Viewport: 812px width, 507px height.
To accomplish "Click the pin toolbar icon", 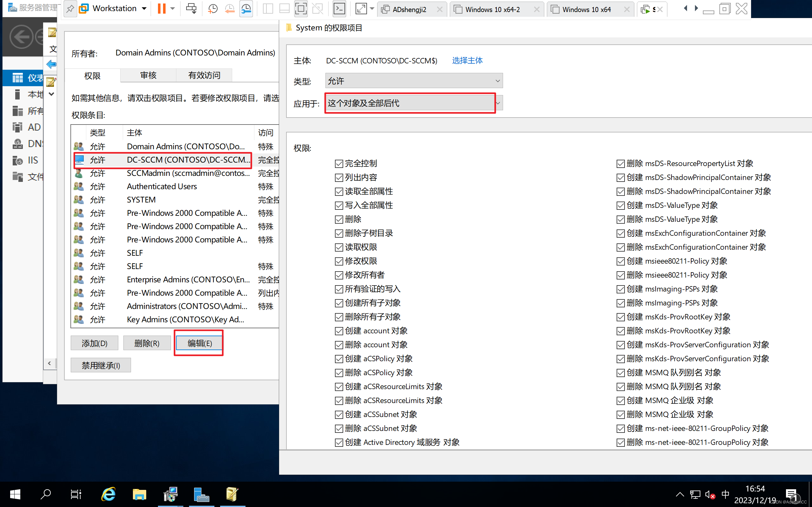I will coord(70,8).
